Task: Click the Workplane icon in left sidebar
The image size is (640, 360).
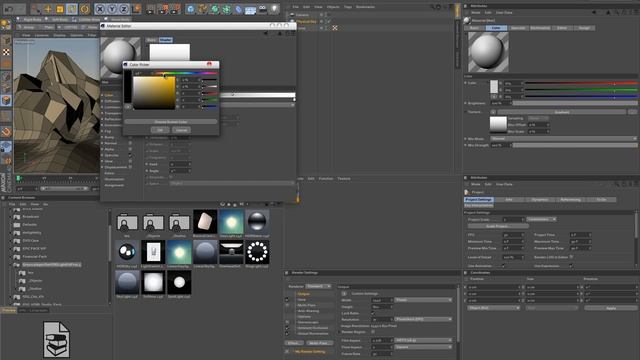Action: coord(6,147)
